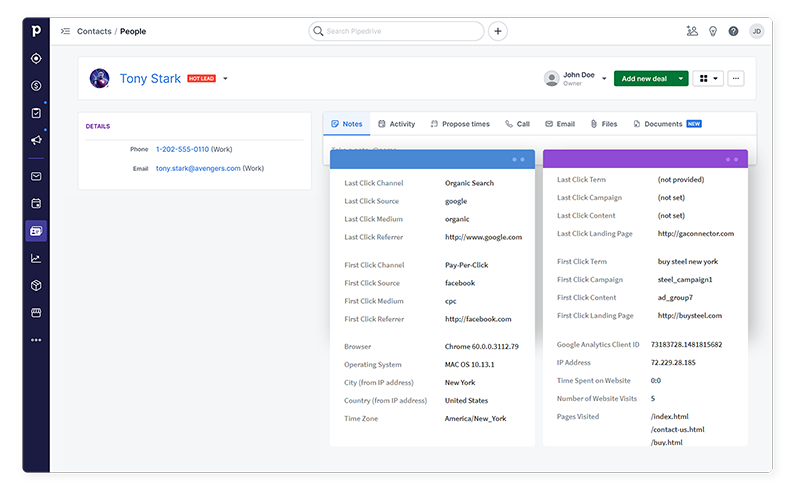Click the landing page value http://buysteel.com
805x494 pixels.
[689, 316]
